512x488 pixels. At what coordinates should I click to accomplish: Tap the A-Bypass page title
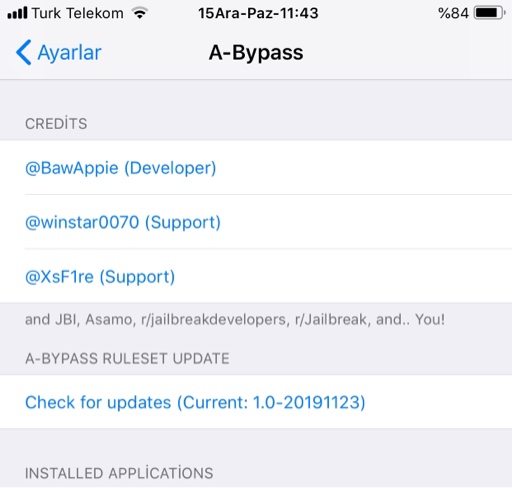point(256,53)
